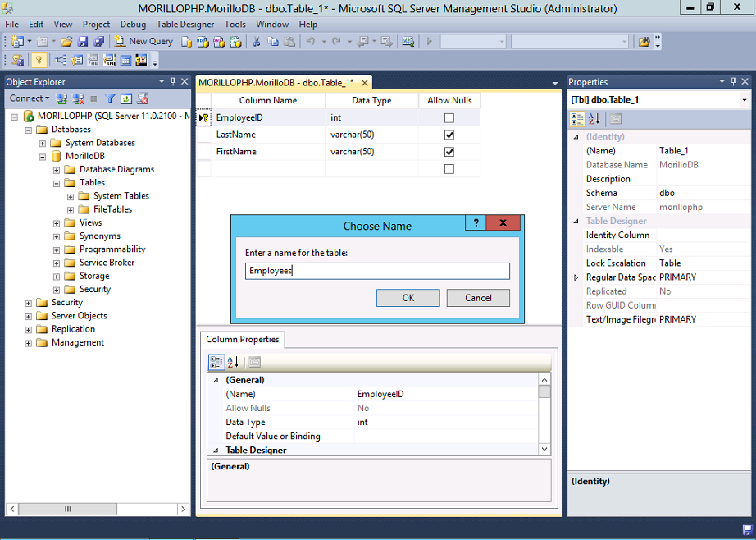Expand Regular Data Space property
This screenshot has width=756, height=540.
tap(576, 277)
